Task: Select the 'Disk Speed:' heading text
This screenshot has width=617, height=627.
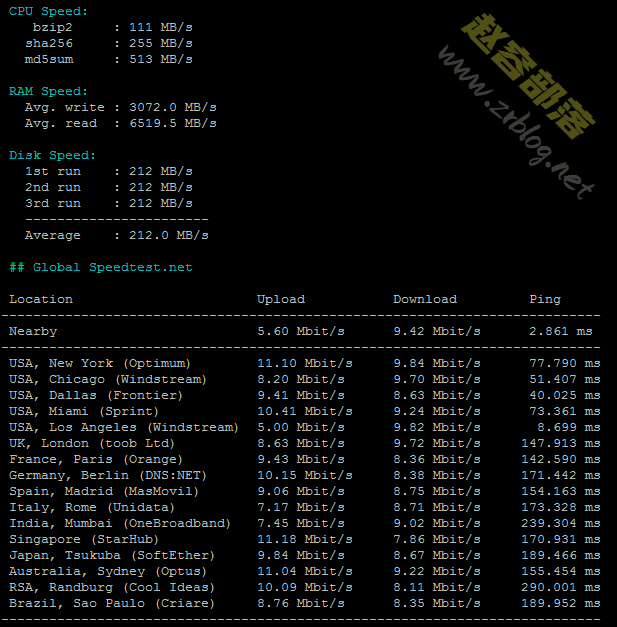Action: (x=52, y=155)
